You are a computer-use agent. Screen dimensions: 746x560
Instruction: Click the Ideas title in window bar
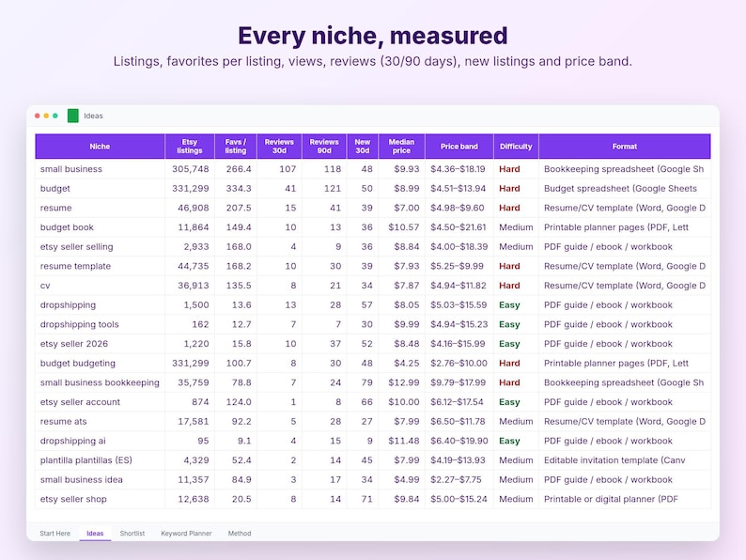(x=93, y=116)
